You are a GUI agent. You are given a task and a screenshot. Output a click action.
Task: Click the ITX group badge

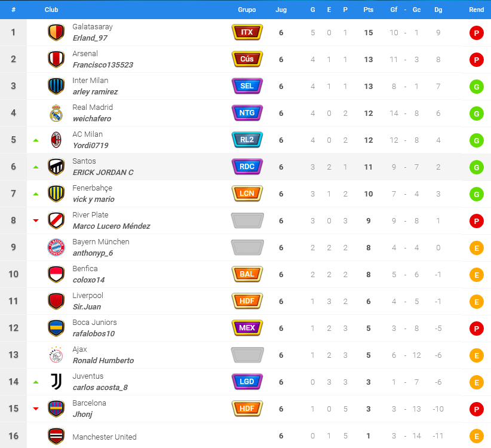click(x=247, y=32)
